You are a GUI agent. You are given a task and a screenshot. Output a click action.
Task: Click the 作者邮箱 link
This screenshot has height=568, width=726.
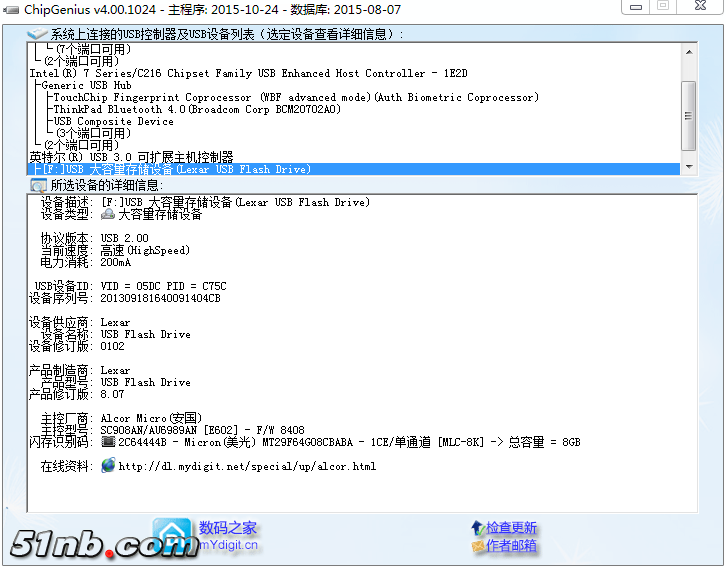511,546
